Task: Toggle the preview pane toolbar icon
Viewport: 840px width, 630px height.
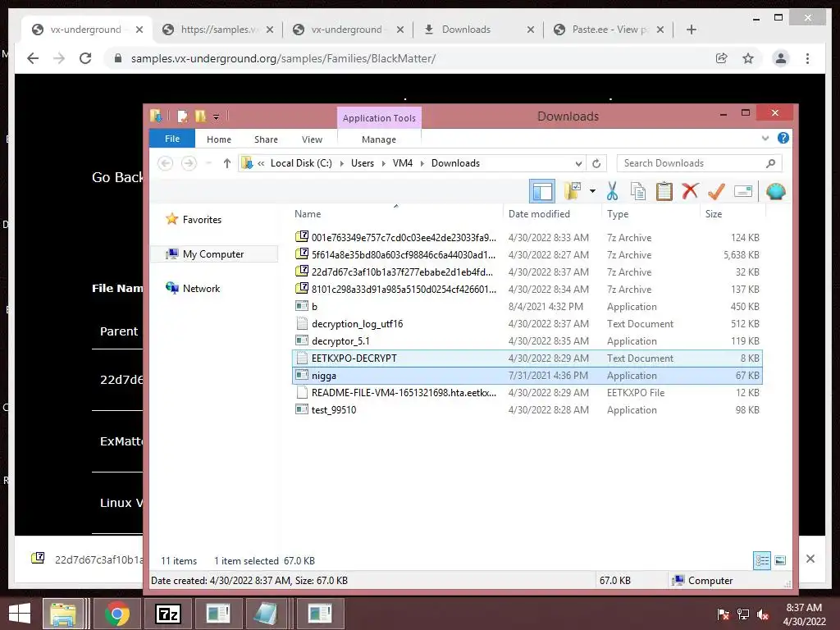Action: (x=542, y=191)
